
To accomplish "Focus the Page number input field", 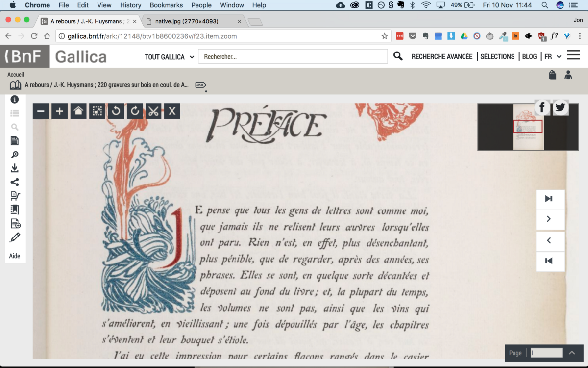I will (546, 353).
